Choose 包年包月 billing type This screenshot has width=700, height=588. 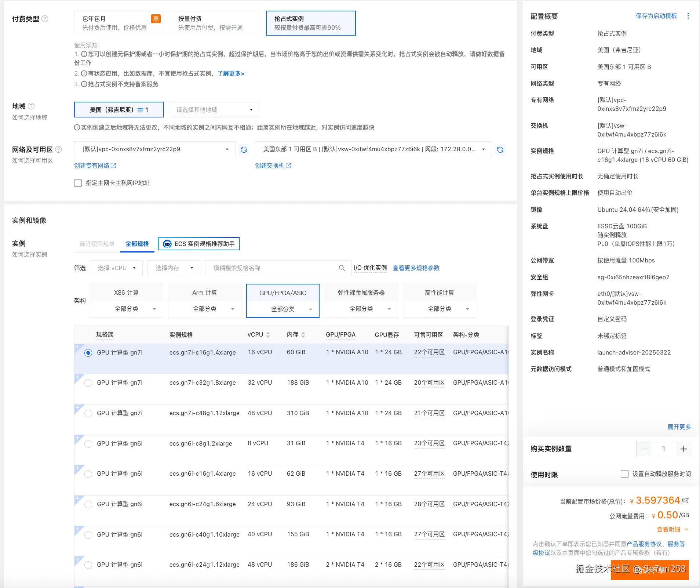119,23
